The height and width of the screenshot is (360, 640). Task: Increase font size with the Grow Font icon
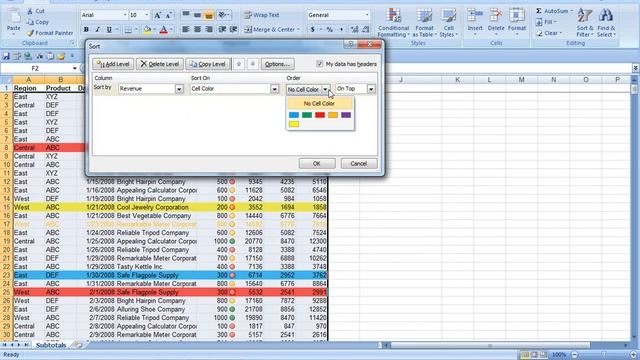pos(158,16)
